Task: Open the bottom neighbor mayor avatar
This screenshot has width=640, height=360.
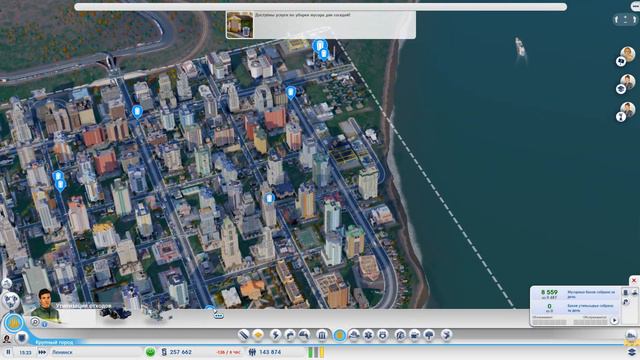Action: pyautogui.click(x=628, y=109)
